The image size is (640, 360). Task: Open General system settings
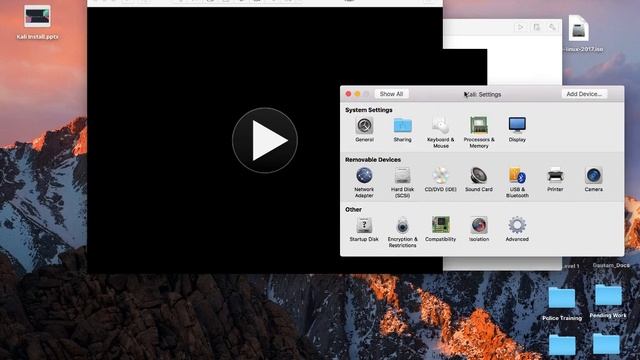364,130
